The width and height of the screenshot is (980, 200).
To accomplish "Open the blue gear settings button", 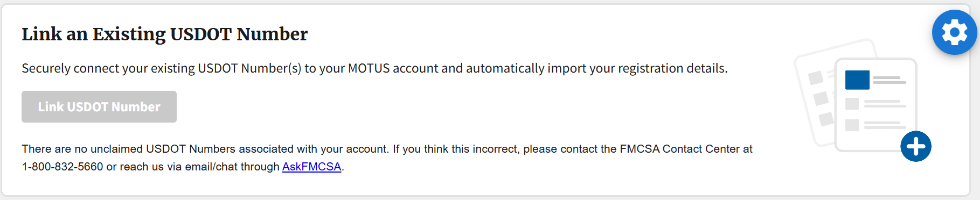I will coord(954,32).
